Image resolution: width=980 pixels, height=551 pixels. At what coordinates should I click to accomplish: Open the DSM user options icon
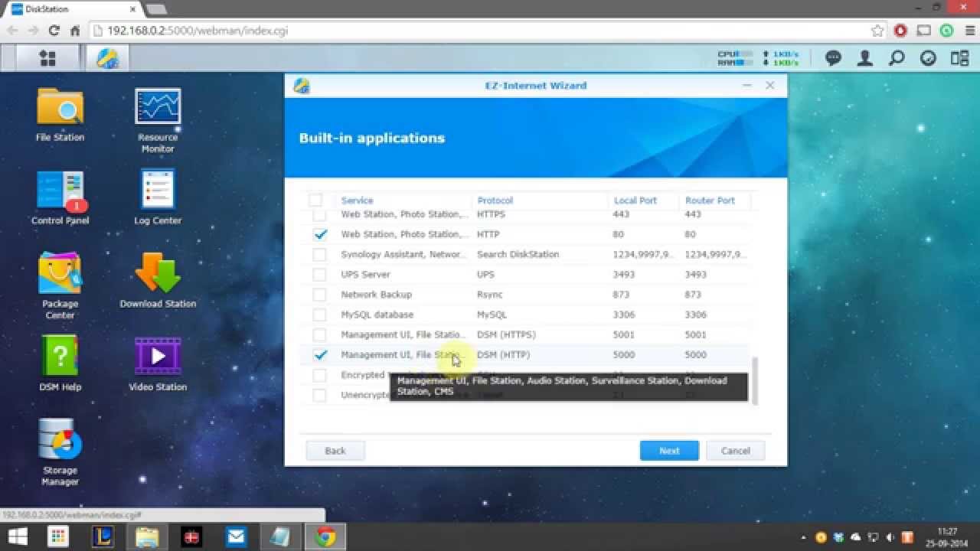click(865, 58)
